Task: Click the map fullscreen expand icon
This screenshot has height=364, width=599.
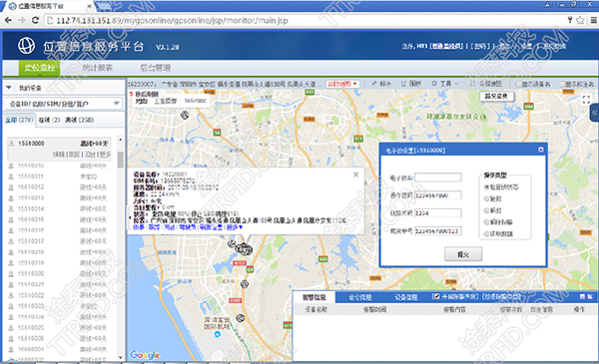Action: point(586,100)
